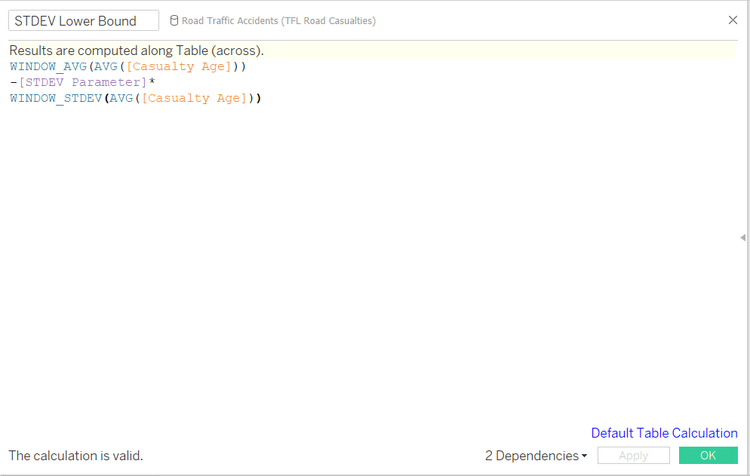Open the Default Table Calculation link
Viewport: 750px width, 476px height.
pyautogui.click(x=664, y=433)
